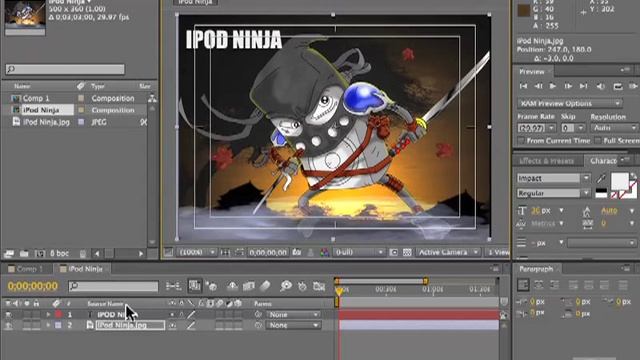The image size is (640, 360).
Task: Create new composition from Project footer
Action: (x=40, y=254)
